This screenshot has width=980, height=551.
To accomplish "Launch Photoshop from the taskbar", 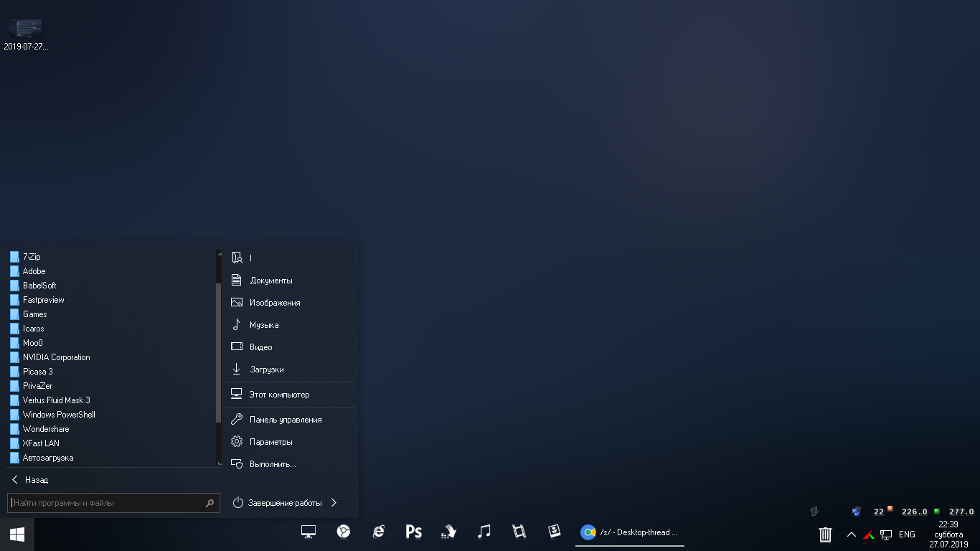I will [x=414, y=532].
